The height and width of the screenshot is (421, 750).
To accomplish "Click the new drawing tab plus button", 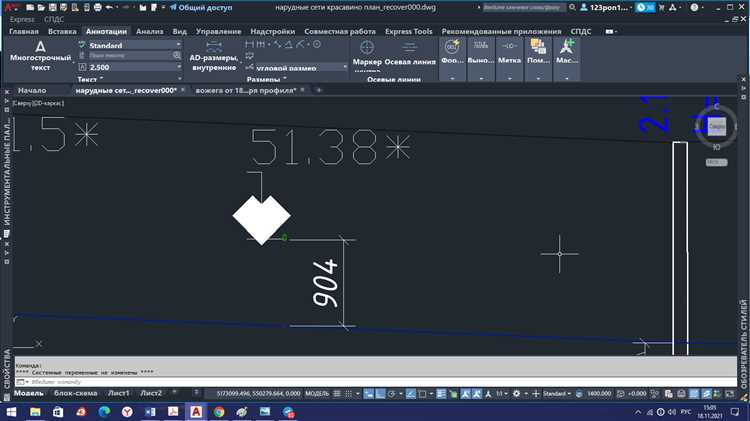I will (319, 90).
